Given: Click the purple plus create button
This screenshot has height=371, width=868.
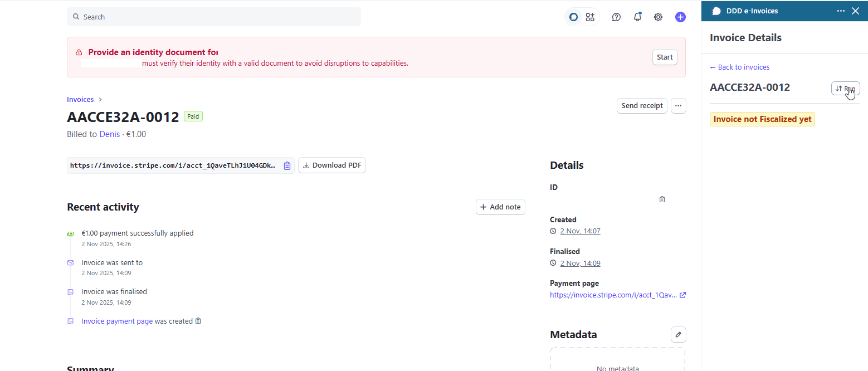Looking at the screenshot, I should click(680, 17).
